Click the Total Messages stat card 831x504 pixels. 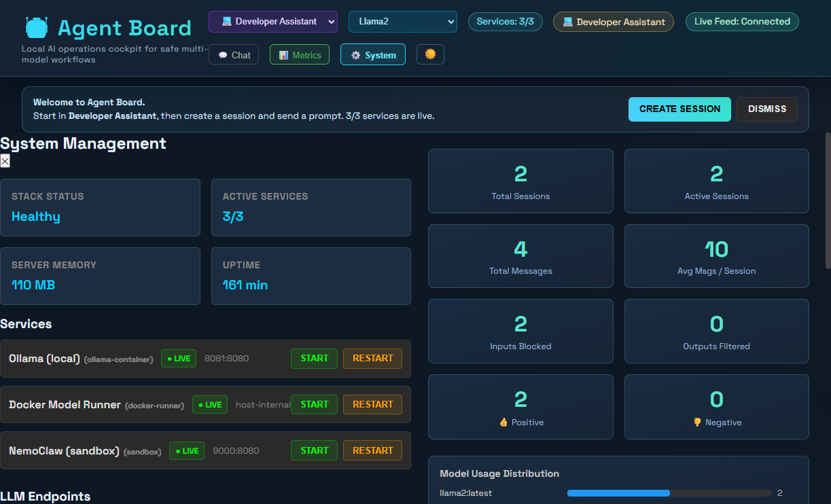pyautogui.click(x=520, y=256)
